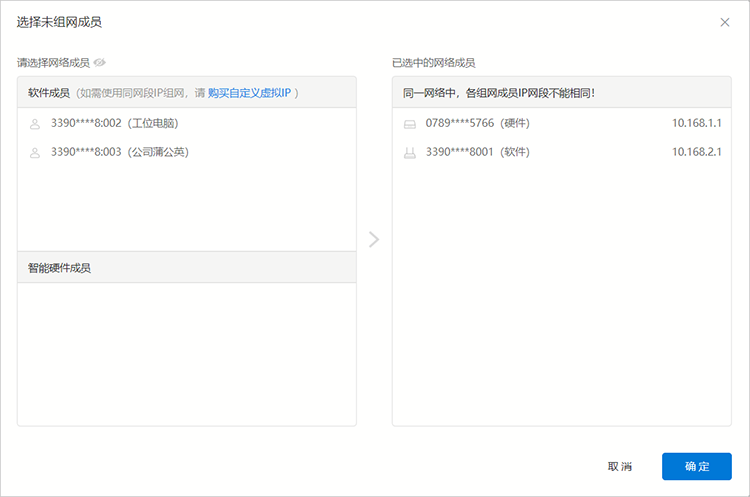Select selected member 3390****8001 (软件)
Viewport: 750px width, 497px height.
click(562, 152)
